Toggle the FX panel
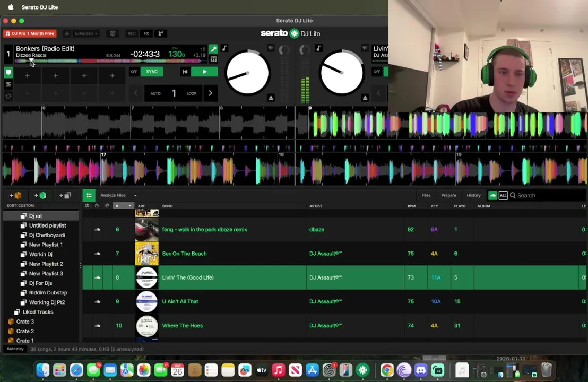Screen dimensions: 588x382 pyautogui.click(x=146, y=33)
